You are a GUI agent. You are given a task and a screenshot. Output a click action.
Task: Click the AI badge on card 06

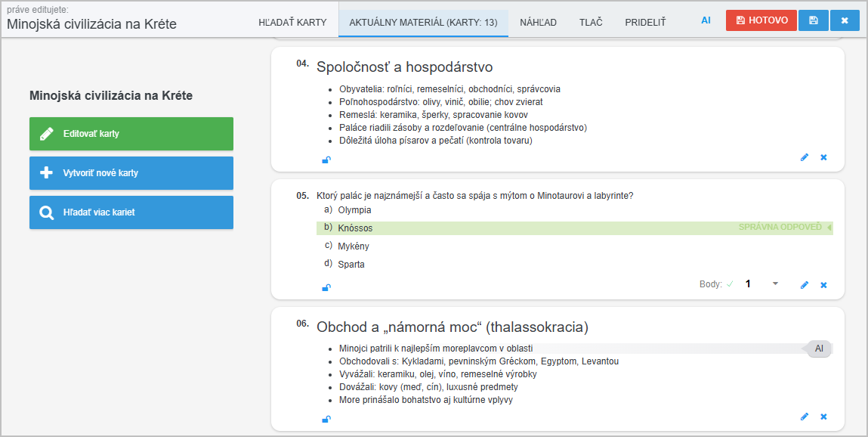tap(819, 349)
